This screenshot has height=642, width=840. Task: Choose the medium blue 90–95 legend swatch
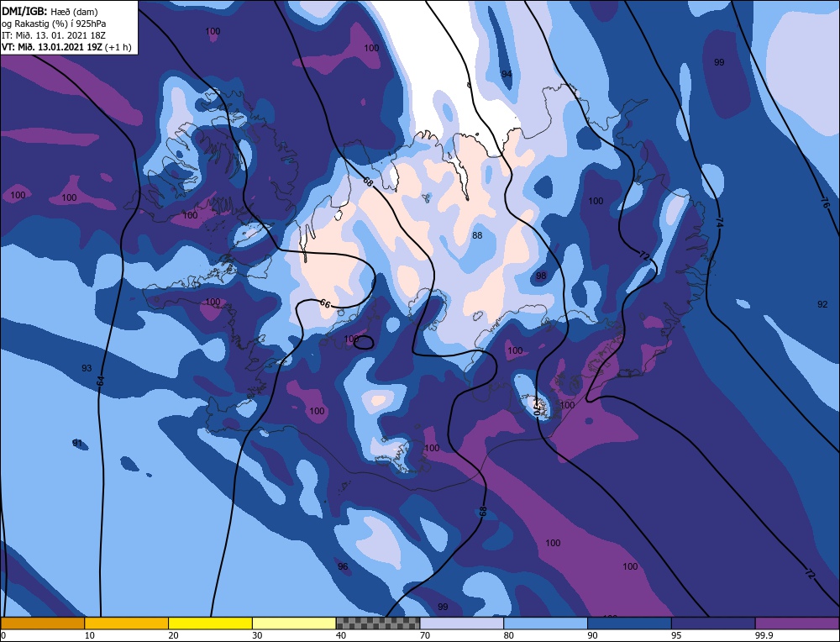pos(629,623)
